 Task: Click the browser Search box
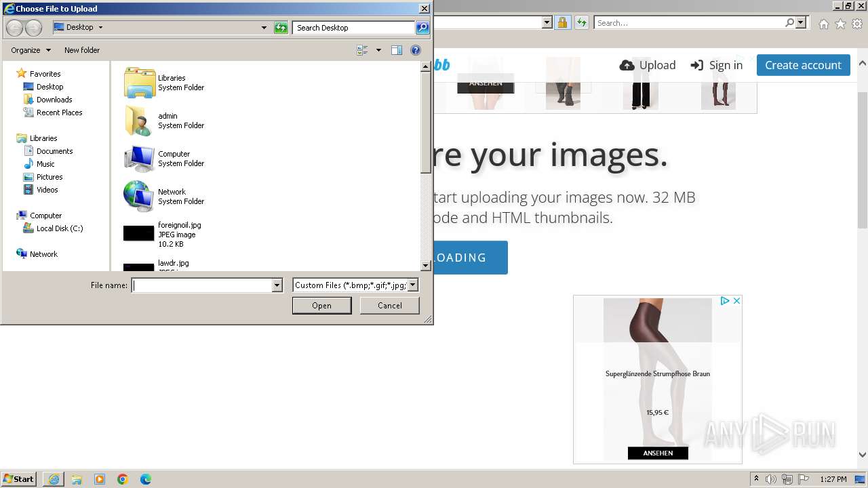[690, 22]
